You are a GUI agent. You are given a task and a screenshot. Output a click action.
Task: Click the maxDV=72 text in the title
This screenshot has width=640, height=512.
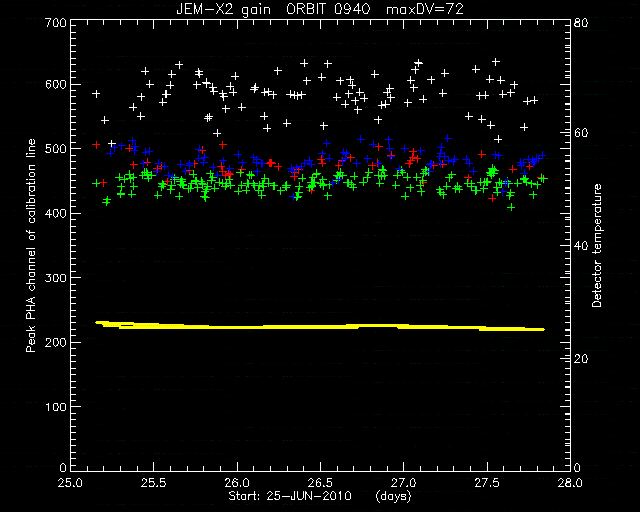point(425,9)
